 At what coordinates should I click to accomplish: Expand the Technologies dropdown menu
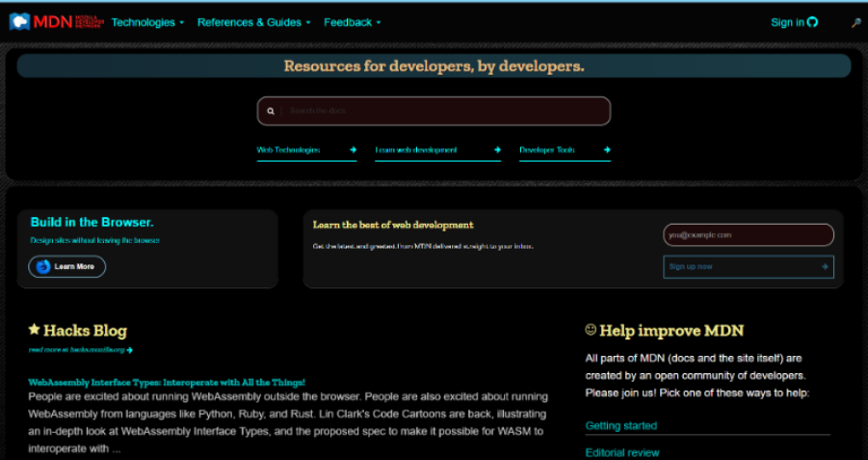coord(147,23)
